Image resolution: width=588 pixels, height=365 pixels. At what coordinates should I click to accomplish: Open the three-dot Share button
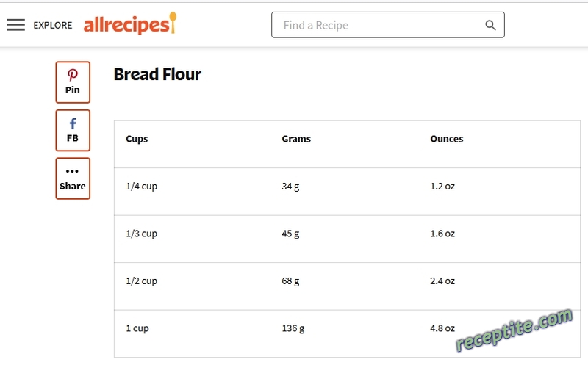(x=73, y=178)
